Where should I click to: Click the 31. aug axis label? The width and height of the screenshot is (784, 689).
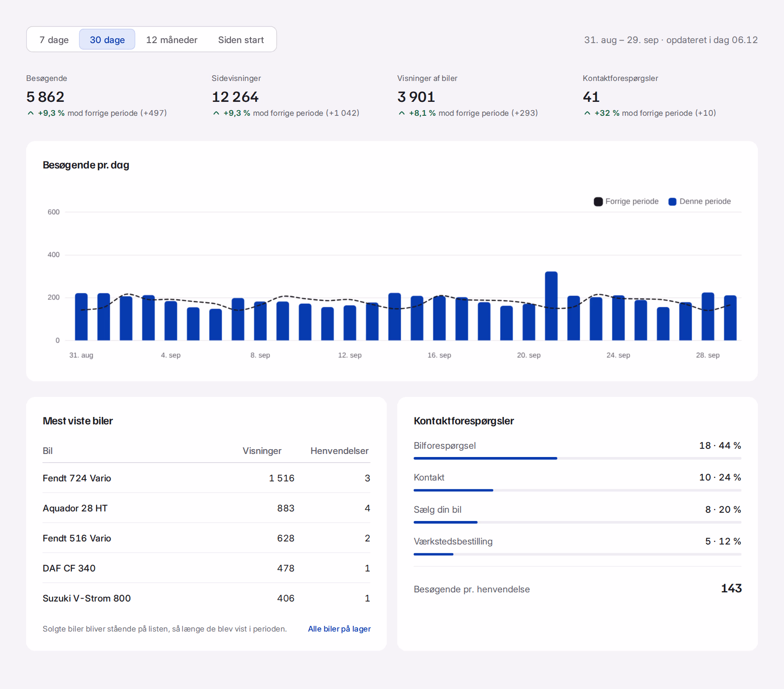[x=81, y=355]
